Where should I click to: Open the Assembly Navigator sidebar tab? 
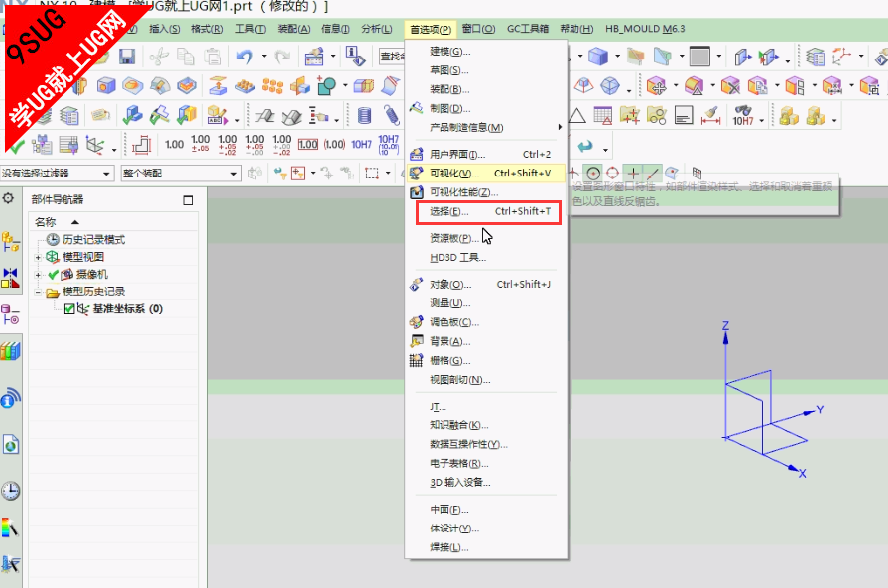pos(10,242)
